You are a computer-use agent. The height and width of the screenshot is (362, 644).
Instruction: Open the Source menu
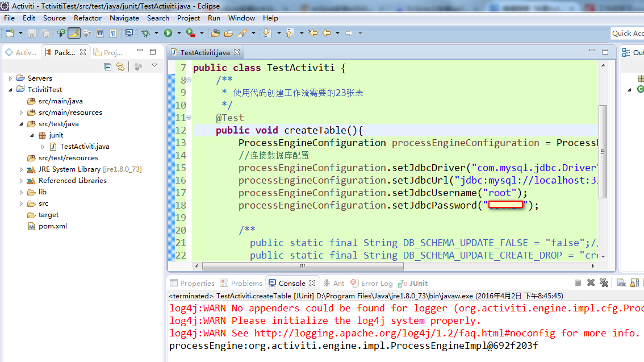pos(54,18)
